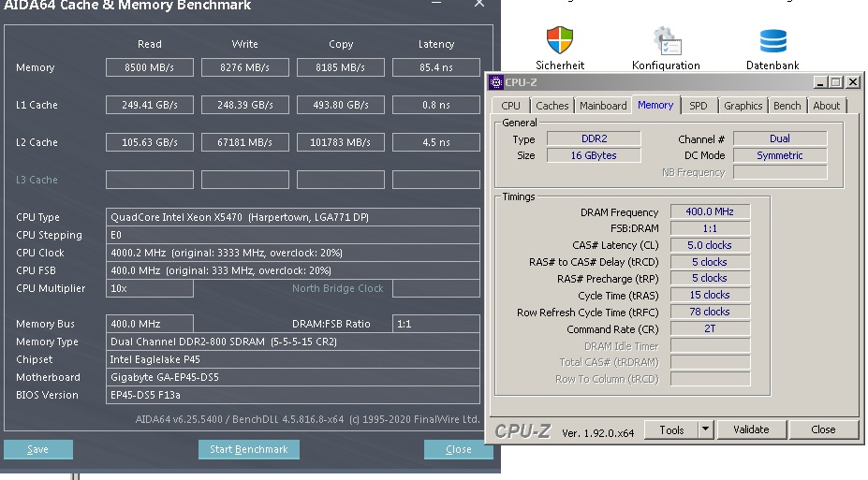
Task: Open the Bench tab
Action: pyautogui.click(x=787, y=106)
